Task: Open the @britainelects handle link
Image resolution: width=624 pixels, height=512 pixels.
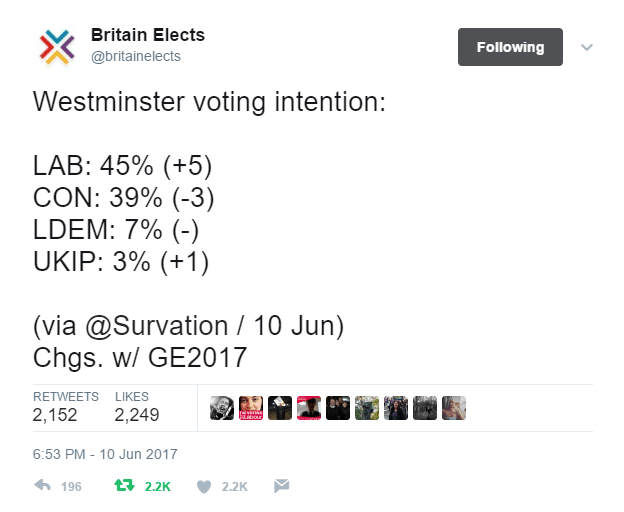Action: [x=136, y=56]
